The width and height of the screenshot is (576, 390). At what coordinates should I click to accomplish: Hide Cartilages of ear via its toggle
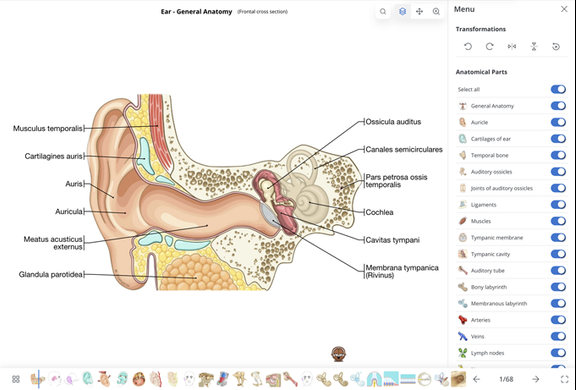click(x=558, y=139)
